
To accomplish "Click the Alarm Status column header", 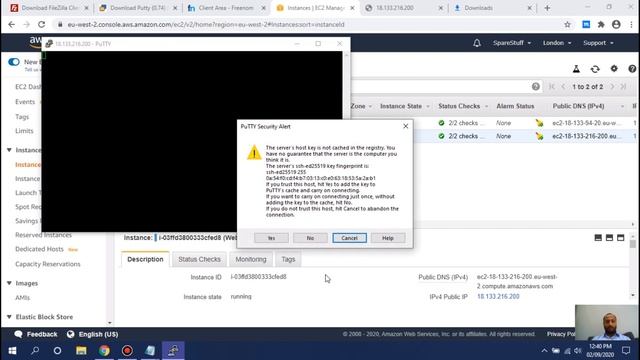I will (x=515, y=106).
